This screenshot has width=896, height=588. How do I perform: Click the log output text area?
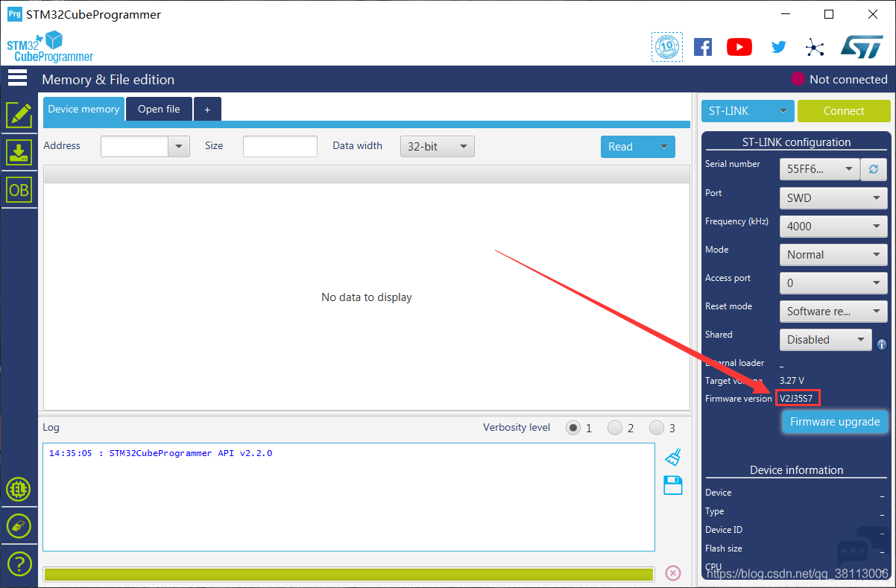(x=348, y=497)
